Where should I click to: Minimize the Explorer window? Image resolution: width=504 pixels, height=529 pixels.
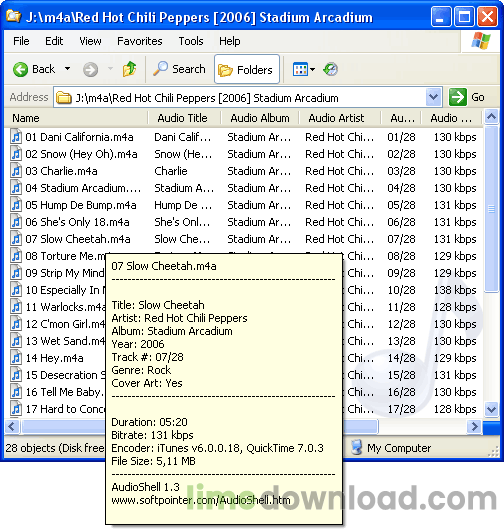[441, 16]
